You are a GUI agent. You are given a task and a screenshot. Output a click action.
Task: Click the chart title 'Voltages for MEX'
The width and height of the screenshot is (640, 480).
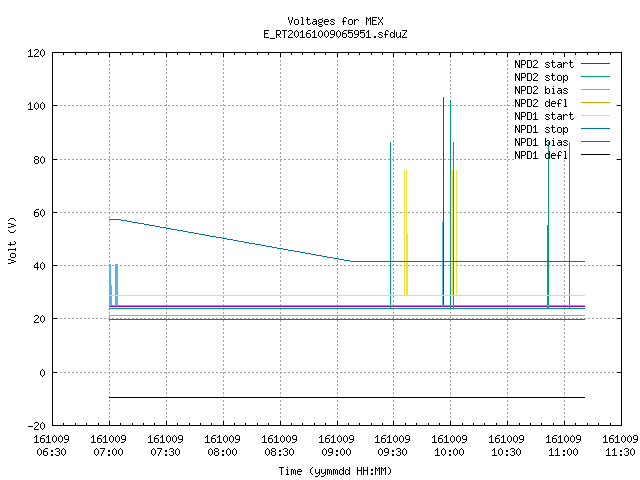[x=335, y=21]
